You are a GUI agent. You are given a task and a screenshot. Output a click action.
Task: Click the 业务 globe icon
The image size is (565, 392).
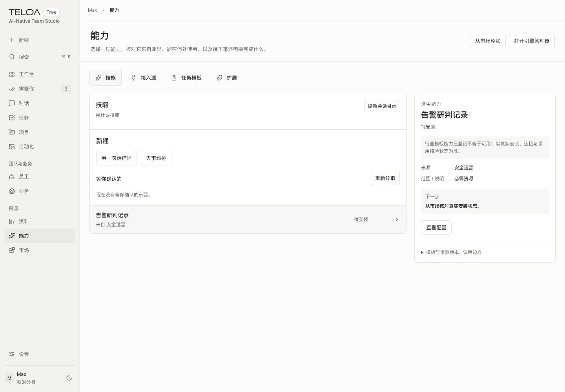click(x=12, y=191)
